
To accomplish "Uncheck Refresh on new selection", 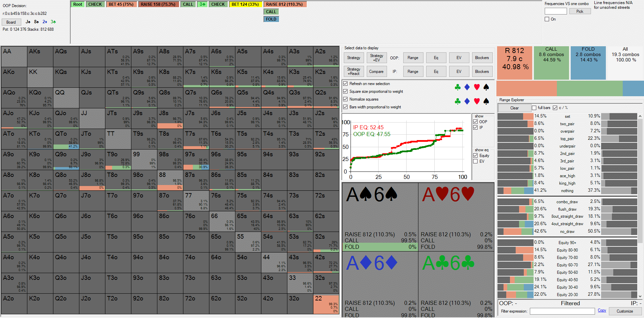I will pos(345,84).
